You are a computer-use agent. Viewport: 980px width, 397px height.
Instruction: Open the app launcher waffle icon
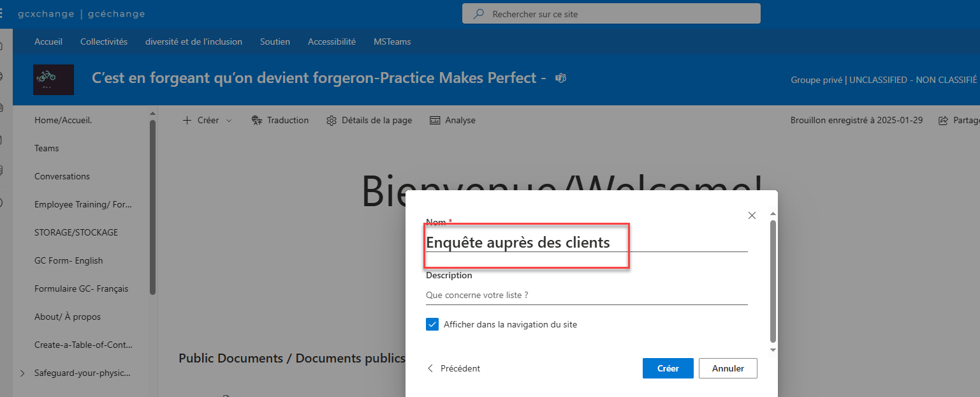1,13
